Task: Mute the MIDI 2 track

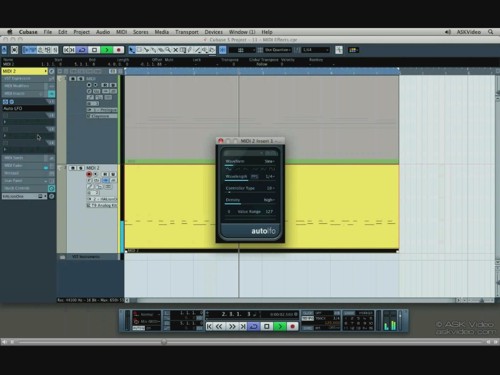Action: [x=72, y=168]
